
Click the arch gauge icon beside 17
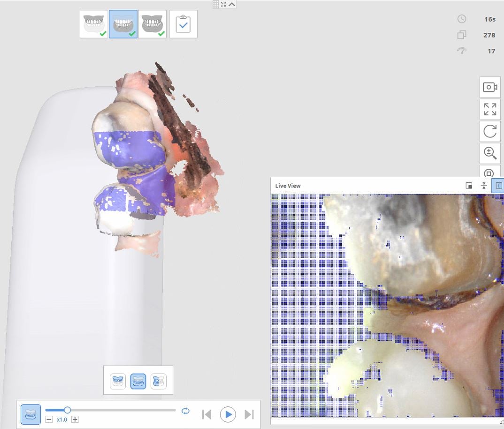(462, 51)
